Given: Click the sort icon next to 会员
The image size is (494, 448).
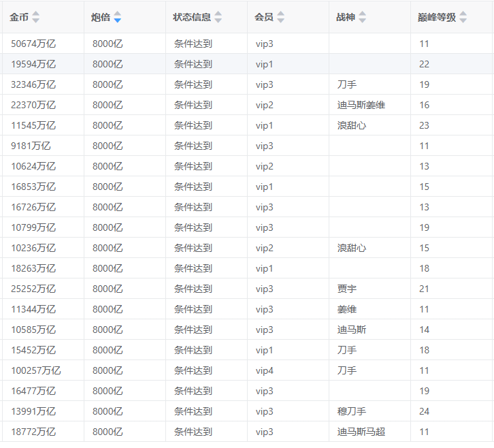Looking at the screenshot, I should tap(281, 17).
